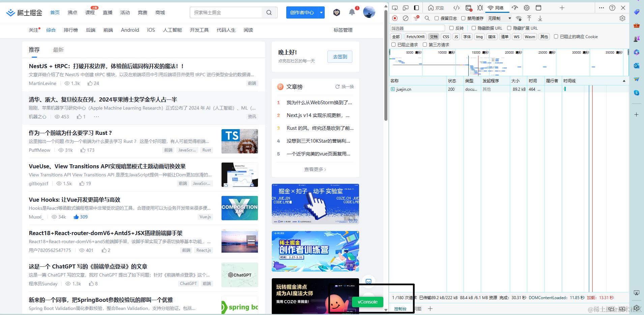
Task: Toggle the DevTools dock sidebar icon
Action: 416,8
